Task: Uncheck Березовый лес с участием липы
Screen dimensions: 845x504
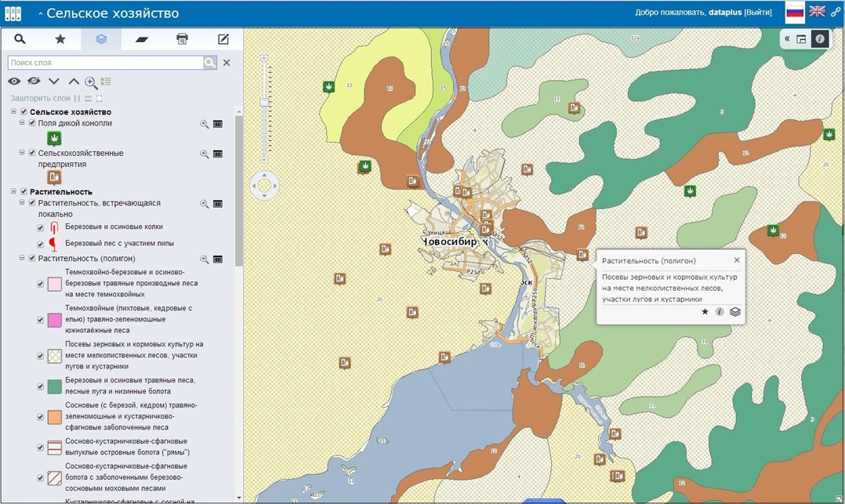Action: tap(41, 245)
